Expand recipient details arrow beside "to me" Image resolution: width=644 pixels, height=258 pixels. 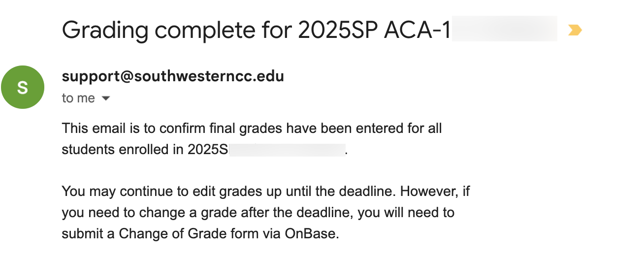coord(105,98)
